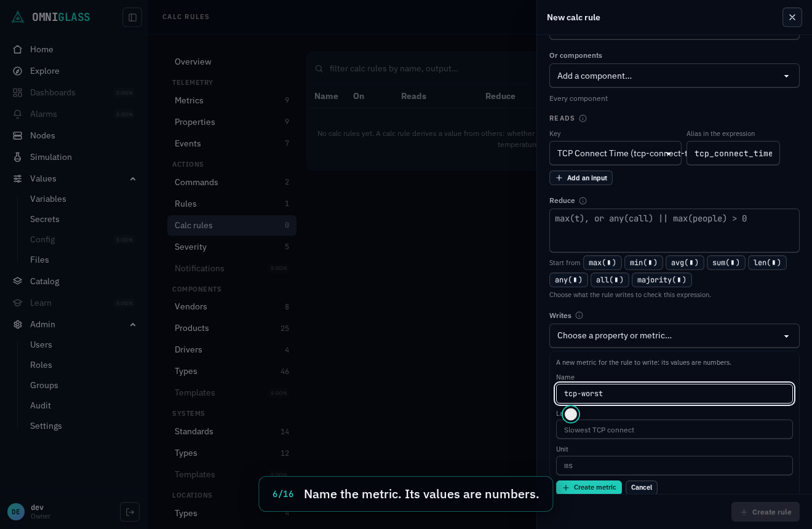This screenshot has width=812, height=529.
Task: Click the Reads info icon
Action: [583, 118]
